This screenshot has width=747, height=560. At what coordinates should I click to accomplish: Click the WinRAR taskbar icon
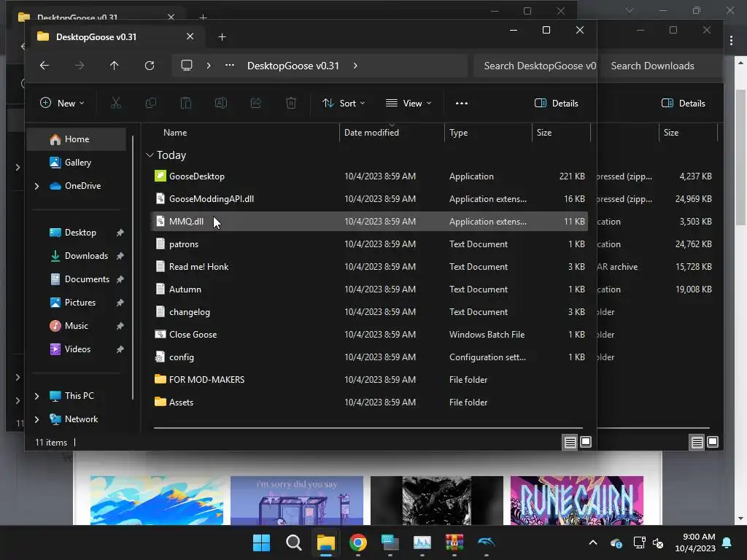(454, 542)
